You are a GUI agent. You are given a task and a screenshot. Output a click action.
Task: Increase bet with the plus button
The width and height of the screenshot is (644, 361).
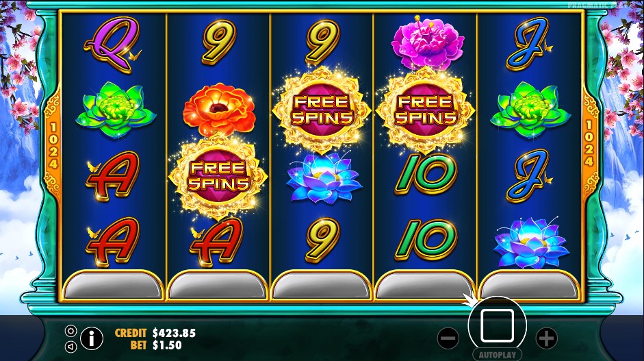coord(546,338)
